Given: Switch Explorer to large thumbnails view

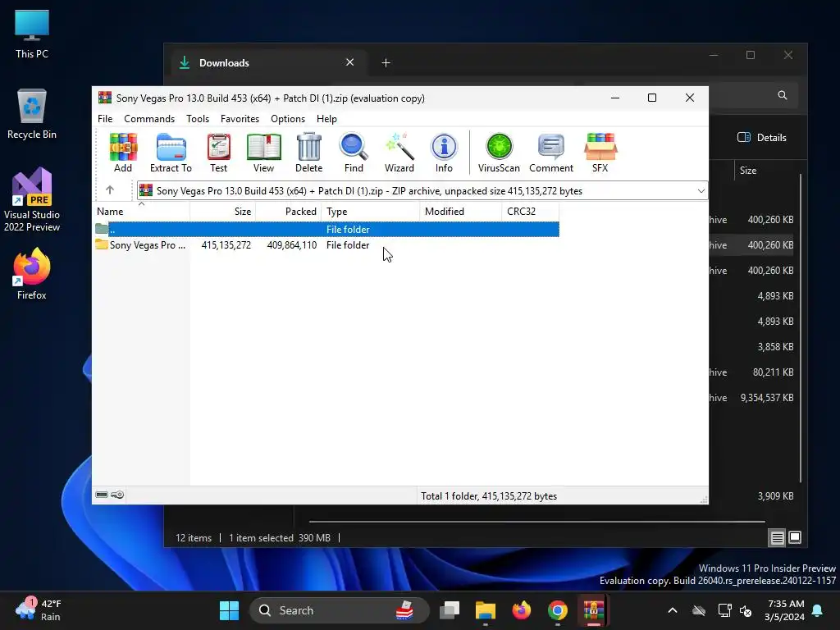Looking at the screenshot, I should (x=795, y=537).
